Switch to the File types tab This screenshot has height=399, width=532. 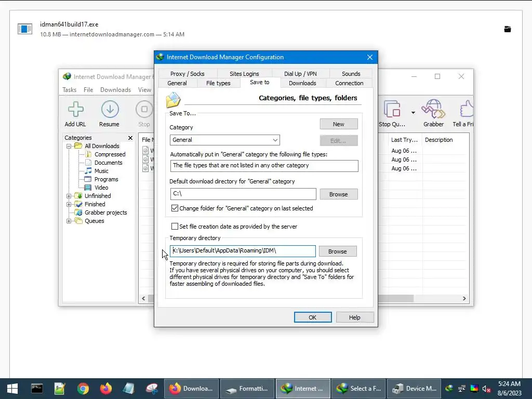tap(218, 83)
